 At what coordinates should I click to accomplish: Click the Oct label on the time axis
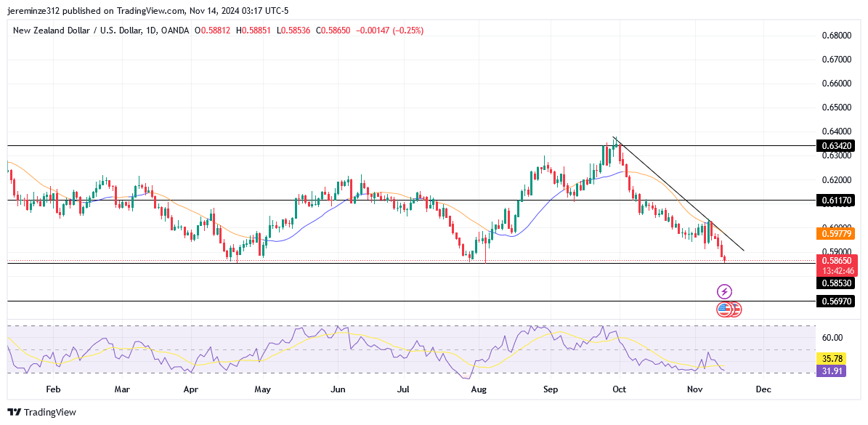coord(619,389)
